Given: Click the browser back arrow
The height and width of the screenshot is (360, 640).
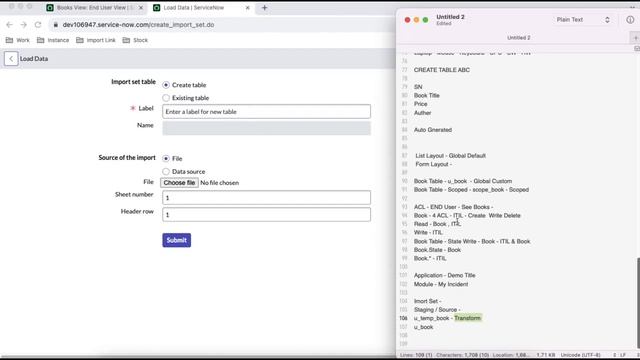Looking at the screenshot, I should click(9, 25).
